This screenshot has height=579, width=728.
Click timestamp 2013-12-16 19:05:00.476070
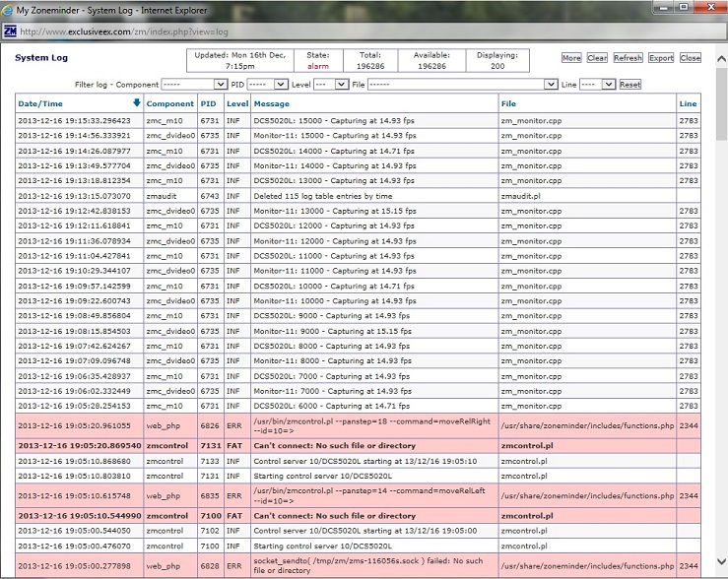(74, 547)
